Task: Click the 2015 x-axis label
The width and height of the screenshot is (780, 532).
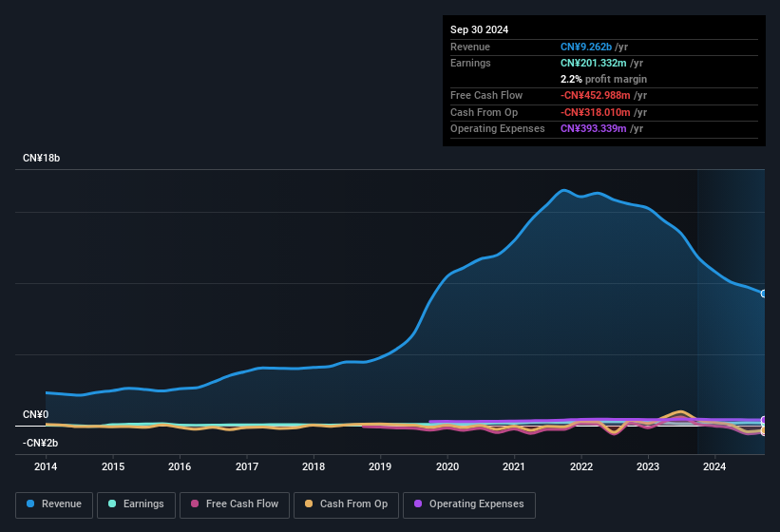Action: coord(113,466)
